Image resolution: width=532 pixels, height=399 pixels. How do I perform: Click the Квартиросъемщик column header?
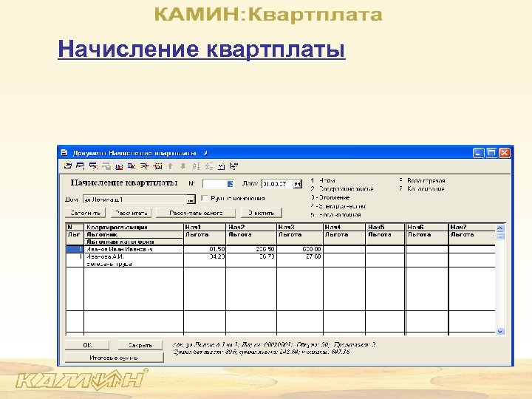134,227
